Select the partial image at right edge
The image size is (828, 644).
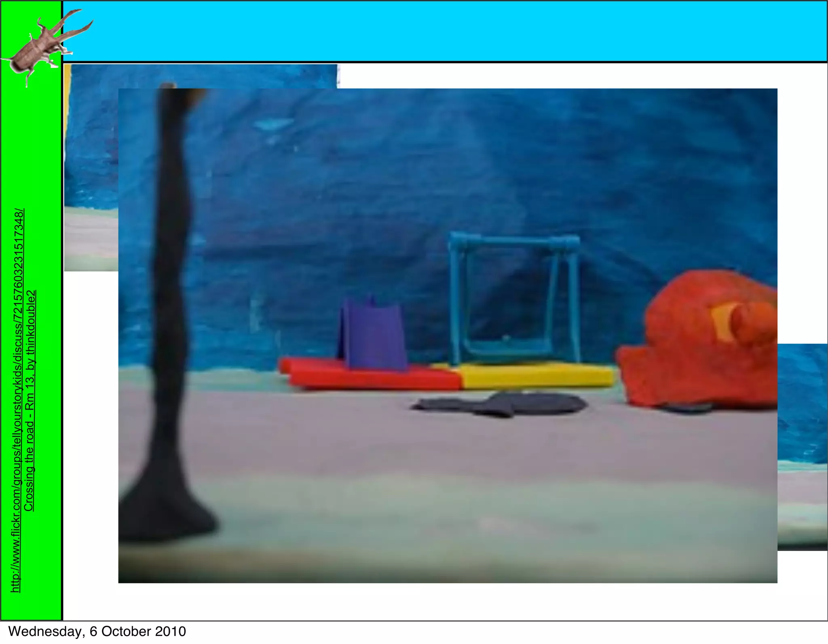pyautogui.click(x=803, y=445)
